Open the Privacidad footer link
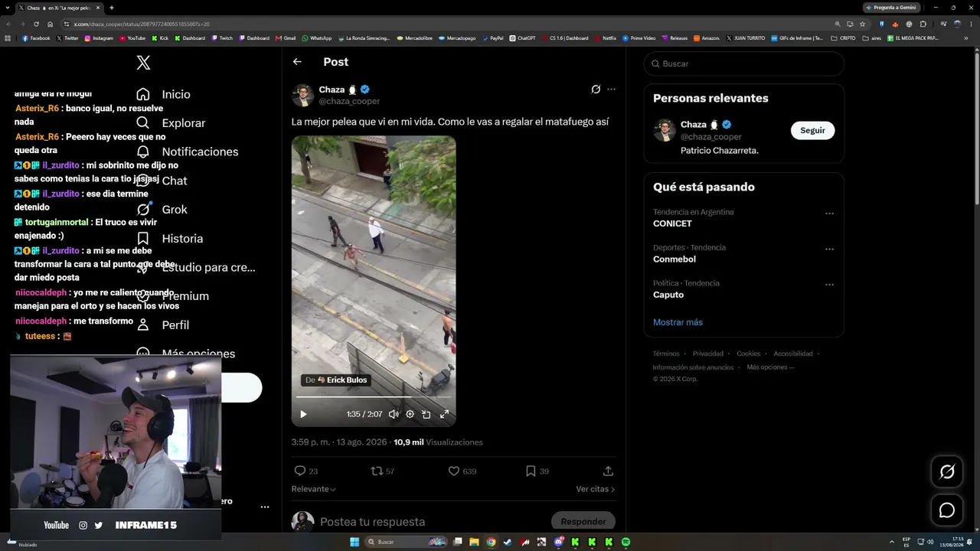Screen dimensions: 980x551 point(707,354)
